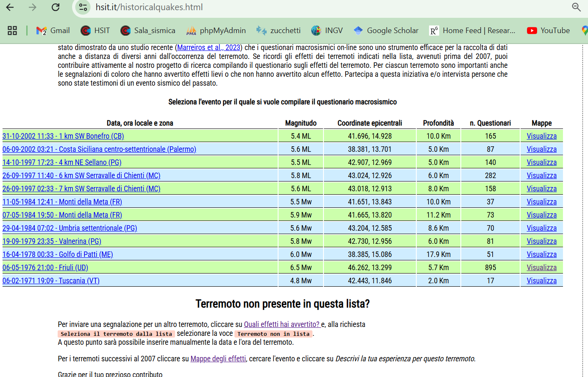588x377 pixels.
Task: Open the Google Maps bookmark icon
Action: tap(585, 31)
